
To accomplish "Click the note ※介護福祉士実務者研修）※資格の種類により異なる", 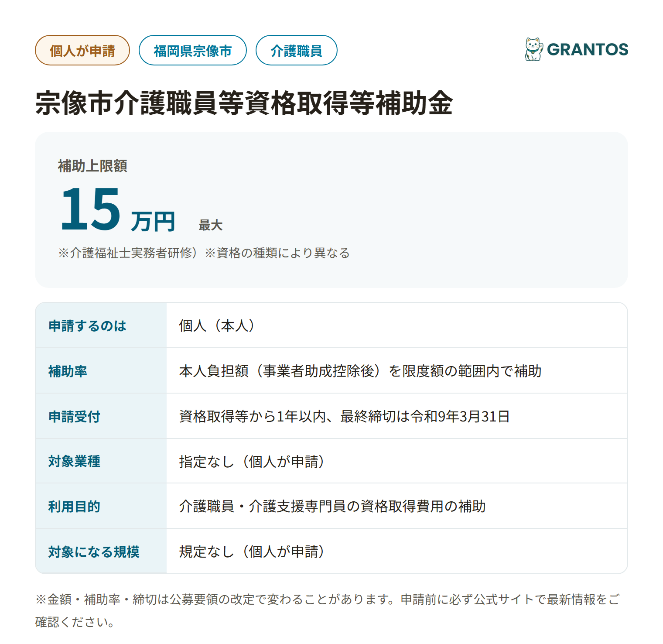I will coord(204,253).
